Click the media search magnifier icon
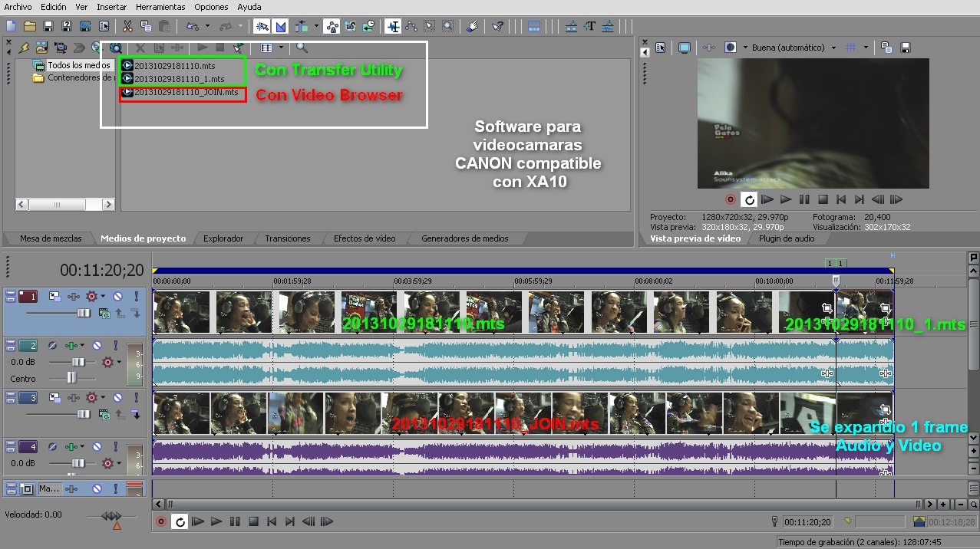This screenshot has width=980, height=549. pyautogui.click(x=302, y=48)
